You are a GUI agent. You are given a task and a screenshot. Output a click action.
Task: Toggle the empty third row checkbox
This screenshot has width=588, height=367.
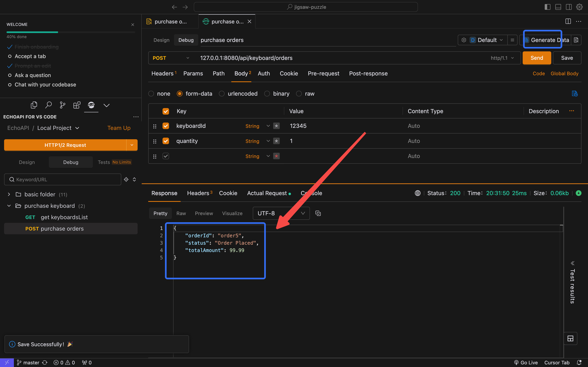point(166,156)
